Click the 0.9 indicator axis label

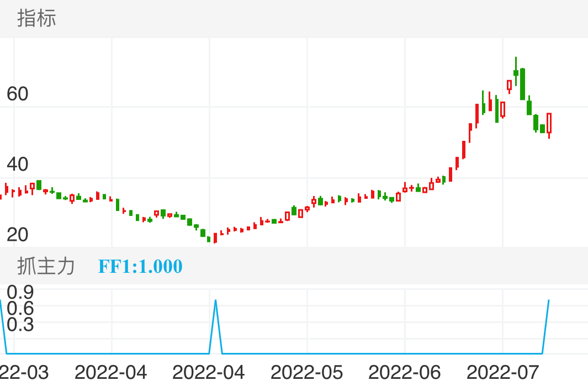(20, 292)
